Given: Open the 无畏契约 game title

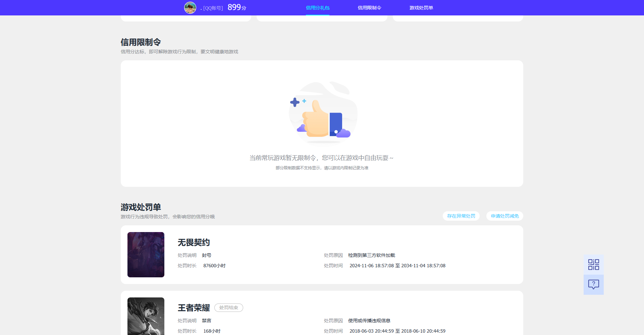Looking at the screenshot, I should click(194, 242).
